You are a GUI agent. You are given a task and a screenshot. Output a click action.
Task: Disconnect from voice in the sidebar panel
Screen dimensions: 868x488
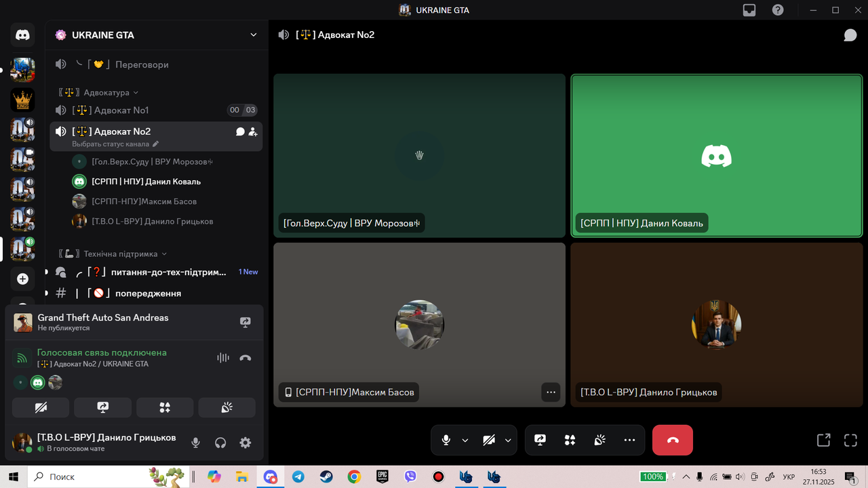pyautogui.click(x=245, y=358)
